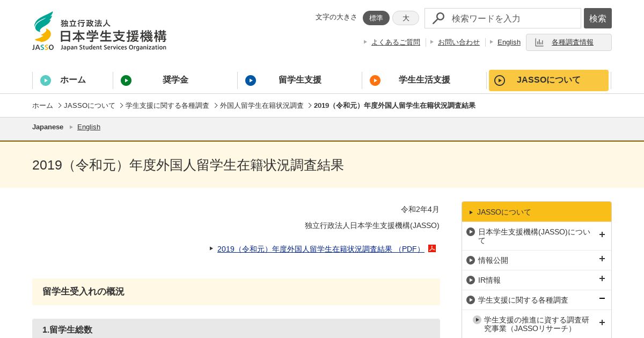The width and height of the screenshot is (644, 338).
Task: Click the 検索 search button
Action: click(598, 18)
